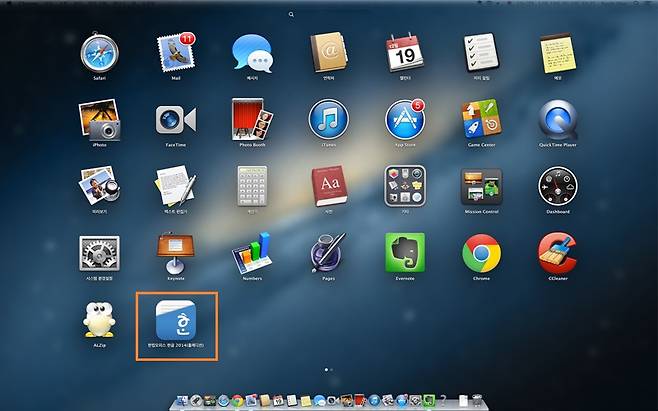Launch Photo Booth in Launchpad
This screenshot has width=658, height=411.
[x=252, y=120]
